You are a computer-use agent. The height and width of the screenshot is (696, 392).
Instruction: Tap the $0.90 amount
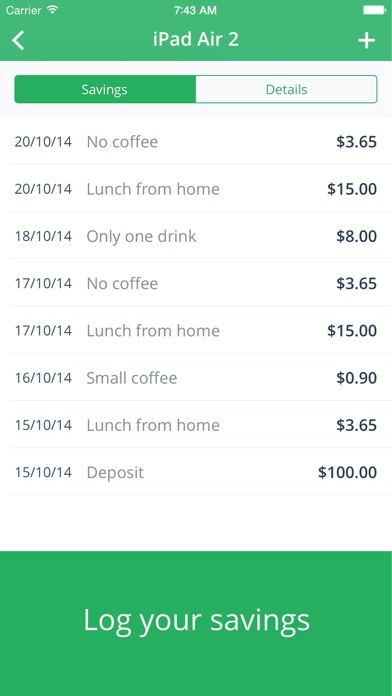click(x=356, y=378)
